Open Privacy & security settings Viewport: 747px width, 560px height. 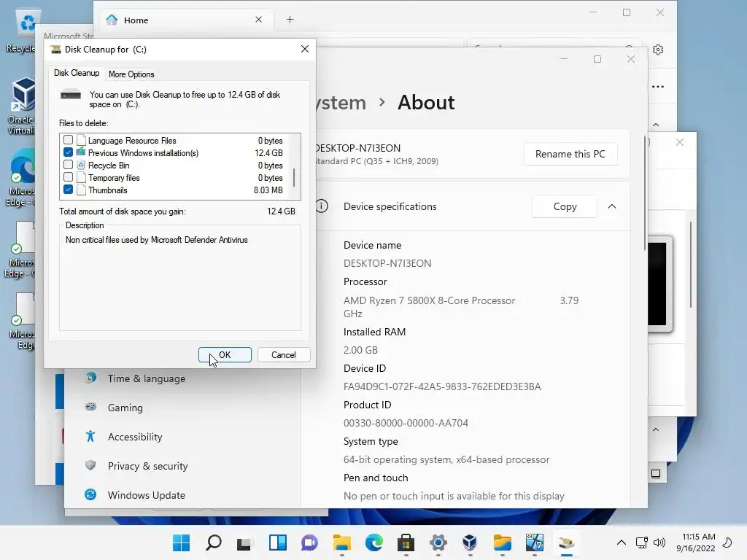click(147, 466)
